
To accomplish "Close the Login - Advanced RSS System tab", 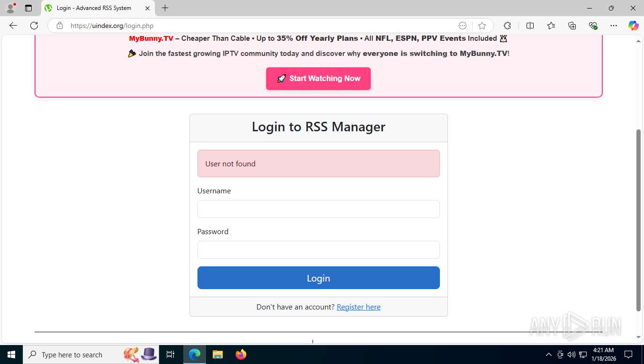I will click(x=147, y=8).
